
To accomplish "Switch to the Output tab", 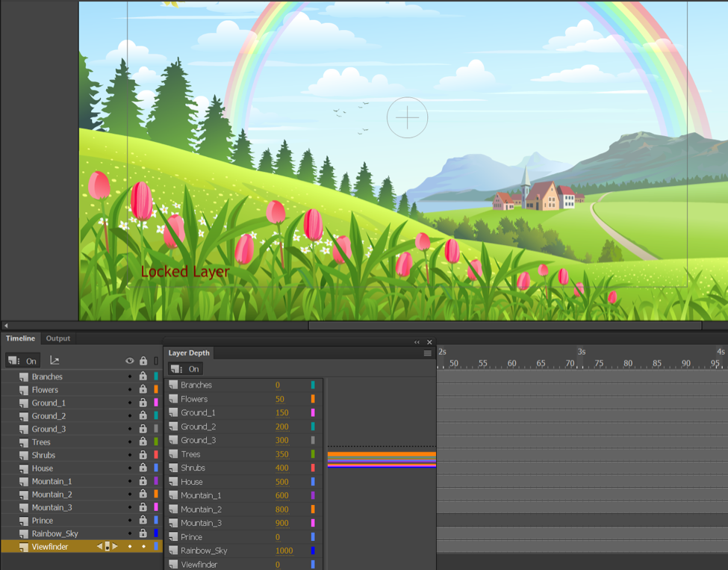I will click(57, 338).
